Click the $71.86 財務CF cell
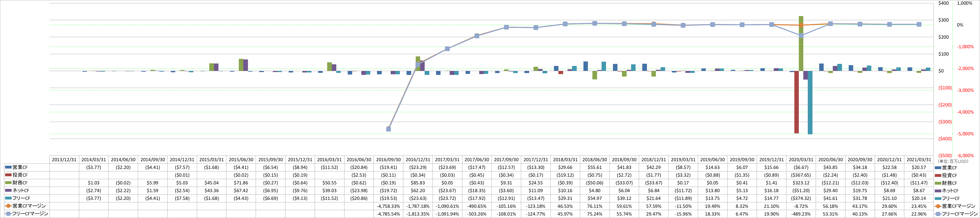Image resolution: width=980 pixels, height=218 pixels. click(x=241, y=183)
